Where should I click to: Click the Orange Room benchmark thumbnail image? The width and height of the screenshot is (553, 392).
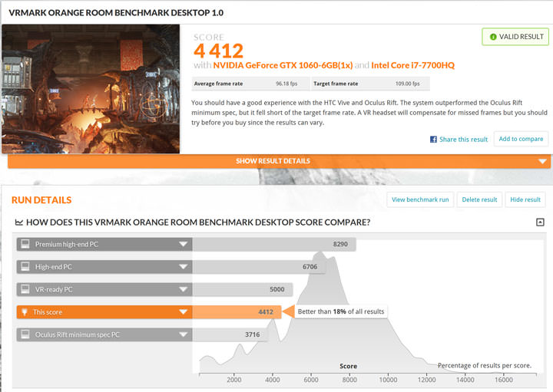coord(91,89)
